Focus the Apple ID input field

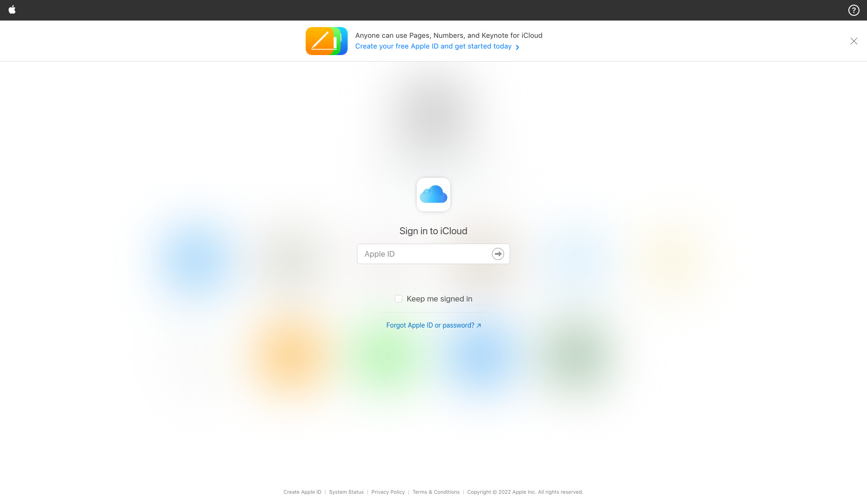(433, 254)
